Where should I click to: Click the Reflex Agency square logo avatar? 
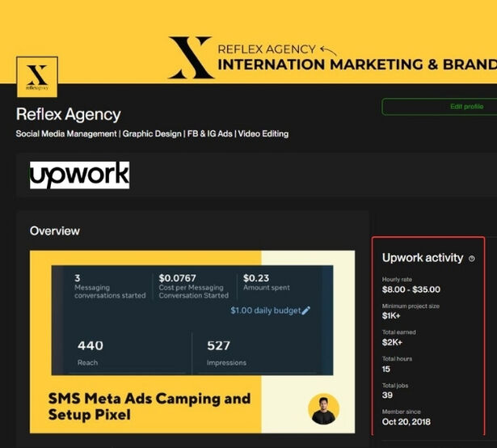36,76
